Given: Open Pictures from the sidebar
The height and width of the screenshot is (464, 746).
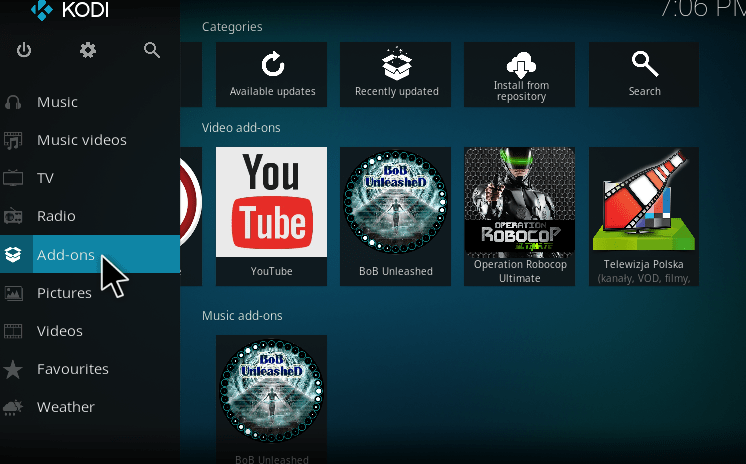Looking at the screenshot, I should click(x=64, y=293).
